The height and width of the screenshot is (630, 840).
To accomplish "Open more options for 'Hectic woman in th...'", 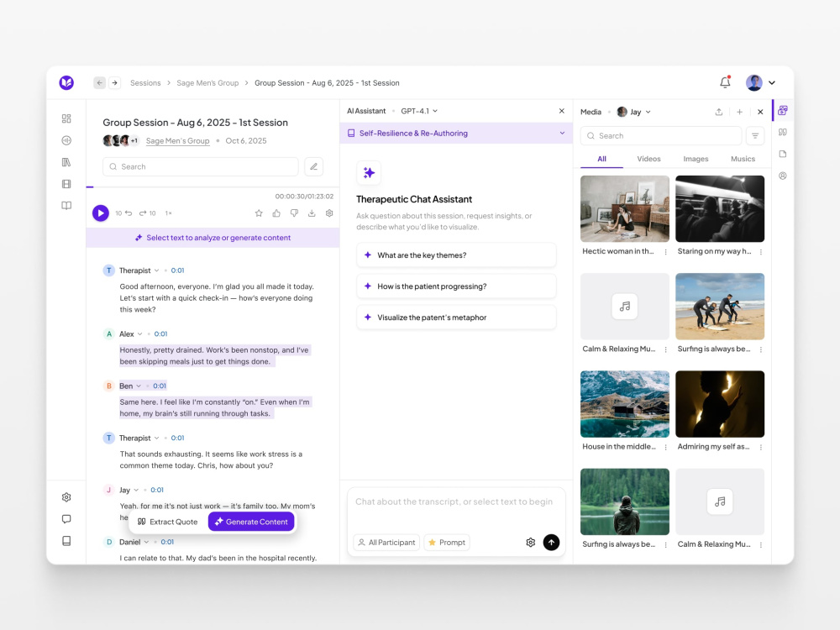I will (665, 251).
